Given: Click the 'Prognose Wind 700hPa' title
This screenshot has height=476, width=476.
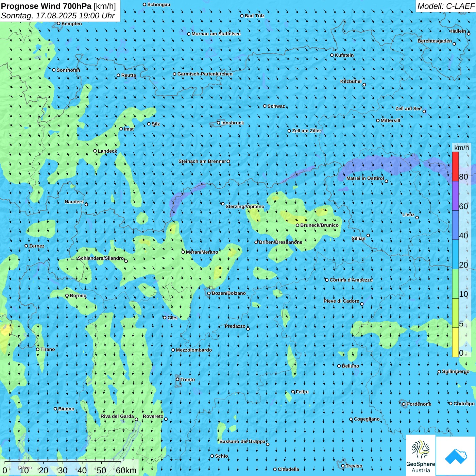Looking at the screenshot, I should pos(46,6).
